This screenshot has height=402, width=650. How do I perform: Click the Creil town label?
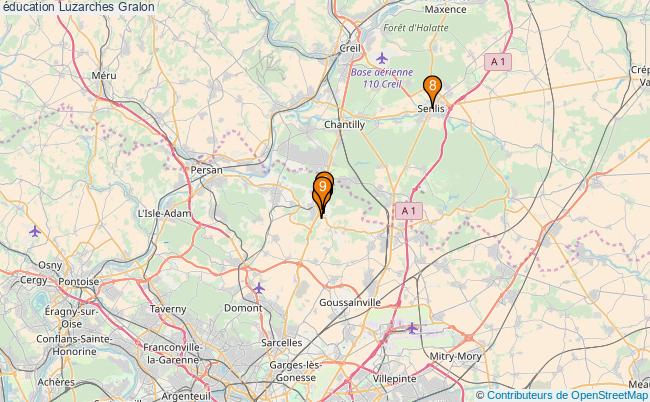click(350, 48)
